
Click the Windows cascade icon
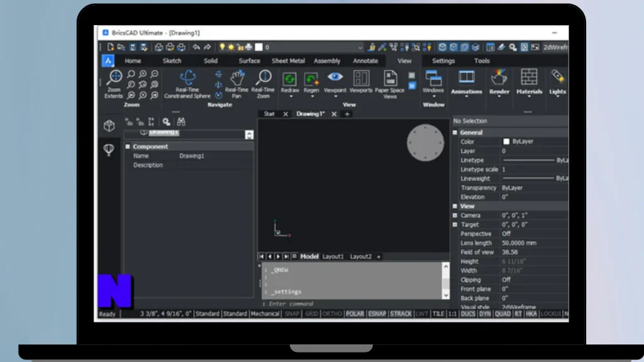[x=433, y=78]
